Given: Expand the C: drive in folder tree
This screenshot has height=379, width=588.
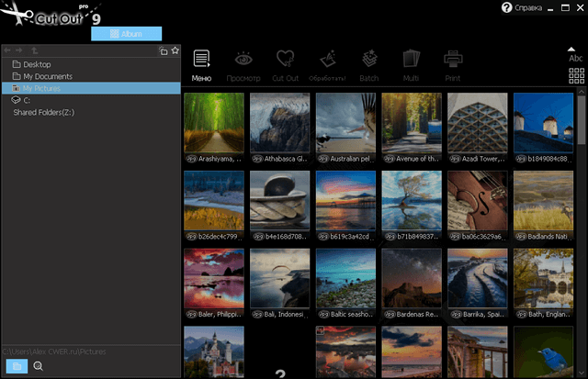Looking at the screenshot, I should [x=27, y=100].
